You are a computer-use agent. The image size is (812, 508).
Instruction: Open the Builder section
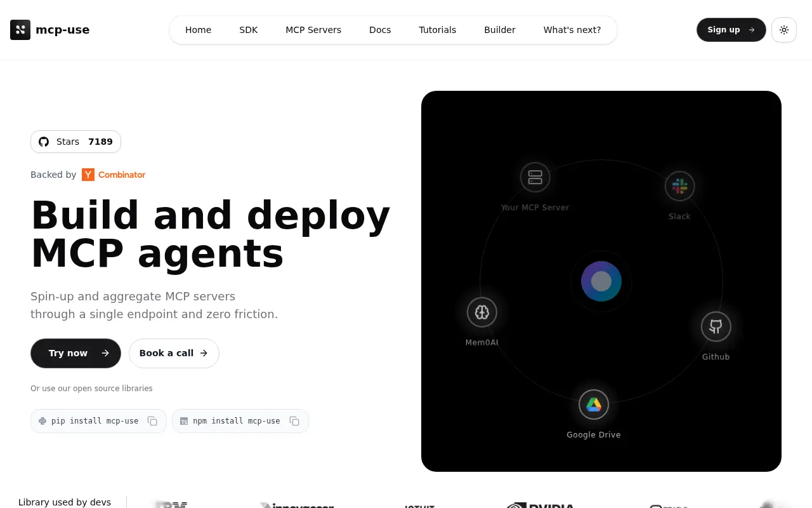[x=500, y=29]
